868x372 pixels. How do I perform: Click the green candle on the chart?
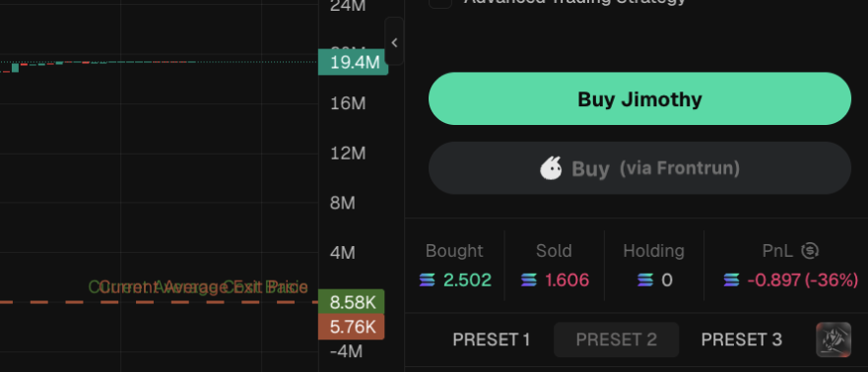click(x=16, y=68)
